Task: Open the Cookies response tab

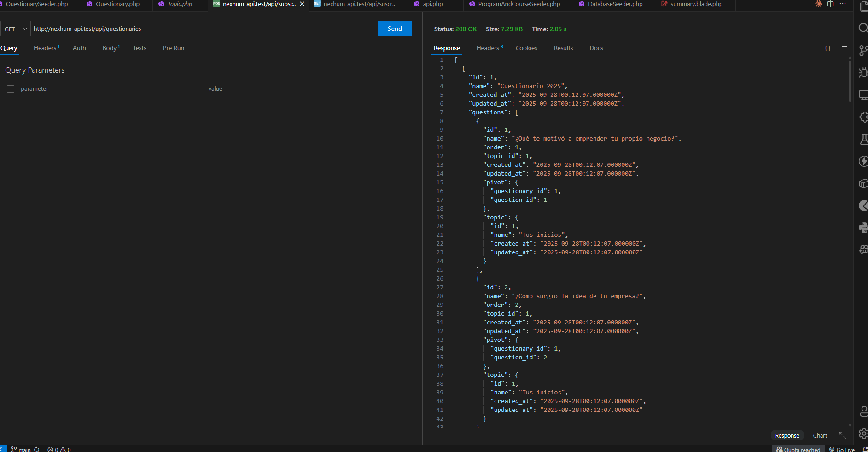Action: click(x=526, y=48)
